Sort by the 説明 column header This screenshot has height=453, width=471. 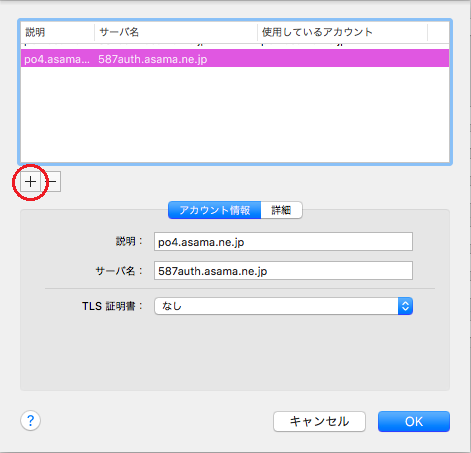[x=57, y=32]
